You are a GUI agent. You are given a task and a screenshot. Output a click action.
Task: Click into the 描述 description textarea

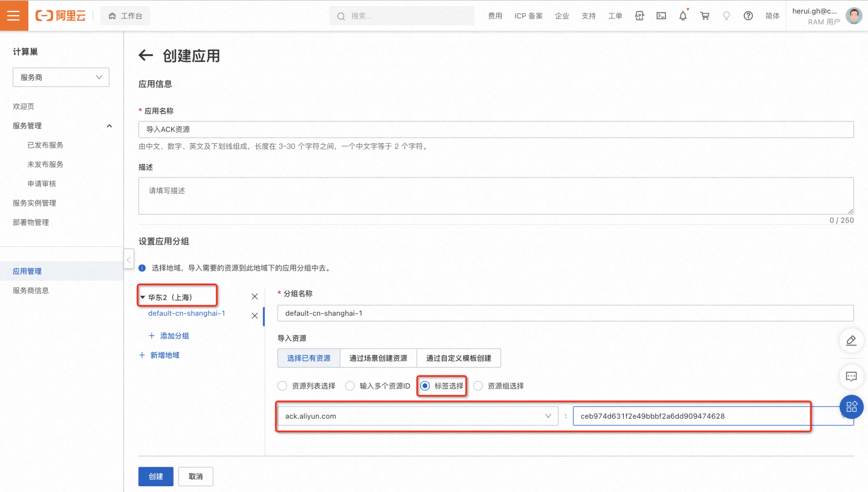point(496,195)
